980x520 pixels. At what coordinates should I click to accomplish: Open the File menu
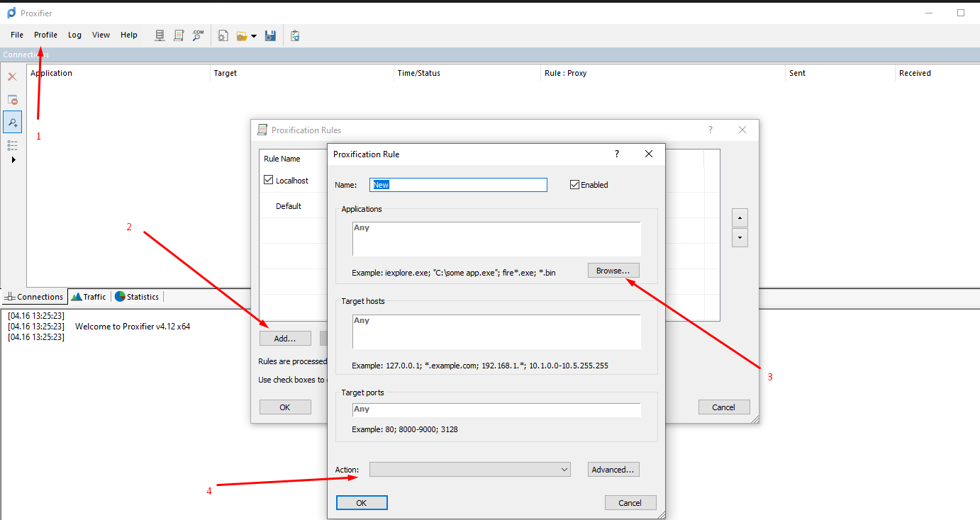[x=17, y=35]
